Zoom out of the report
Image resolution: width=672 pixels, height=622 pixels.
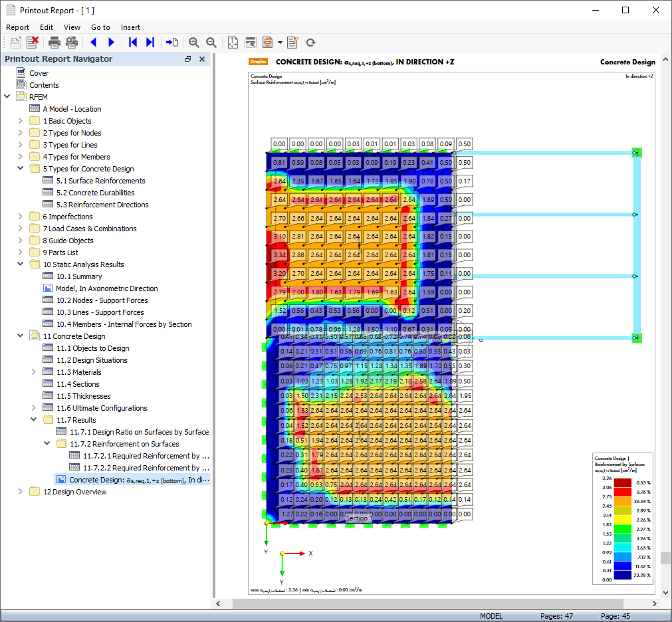click(211, 43)
